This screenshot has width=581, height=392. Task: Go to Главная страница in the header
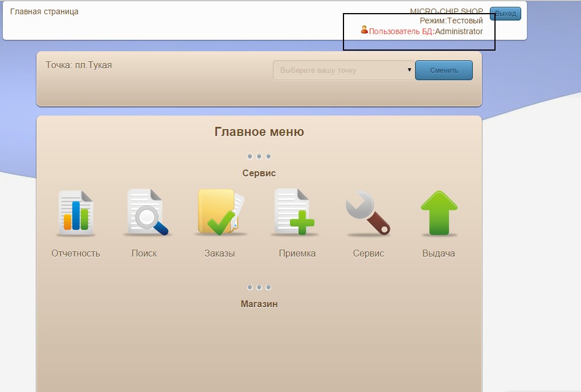[44, 12]
